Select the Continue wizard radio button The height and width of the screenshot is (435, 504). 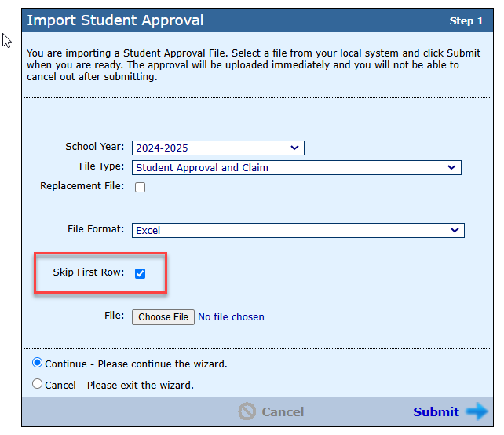37,363
